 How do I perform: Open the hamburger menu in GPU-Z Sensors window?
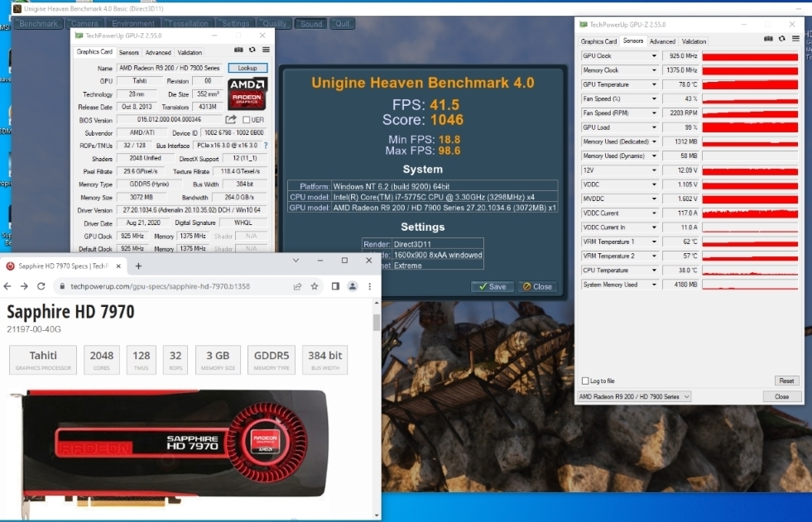[x=796, y=39]
